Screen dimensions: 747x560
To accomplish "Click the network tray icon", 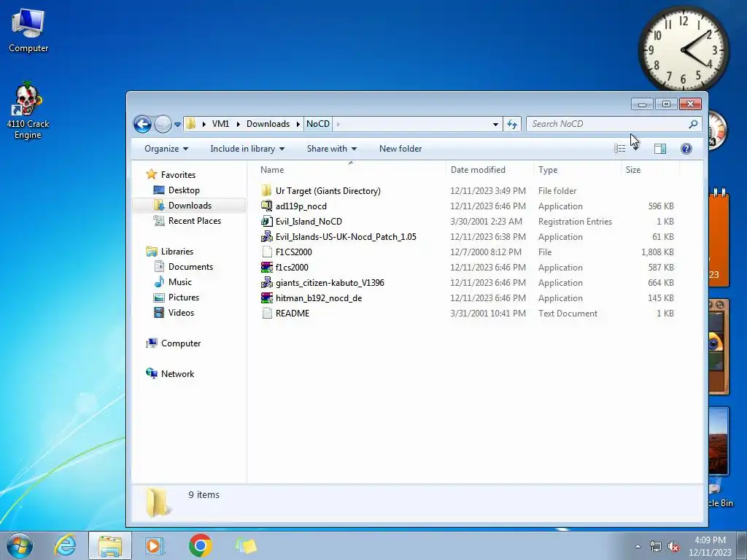I will tap(656, 547).
